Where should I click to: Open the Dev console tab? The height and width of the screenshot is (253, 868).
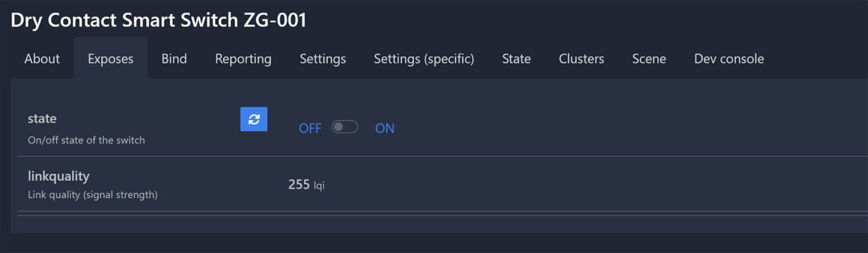[x=729, y=59]
